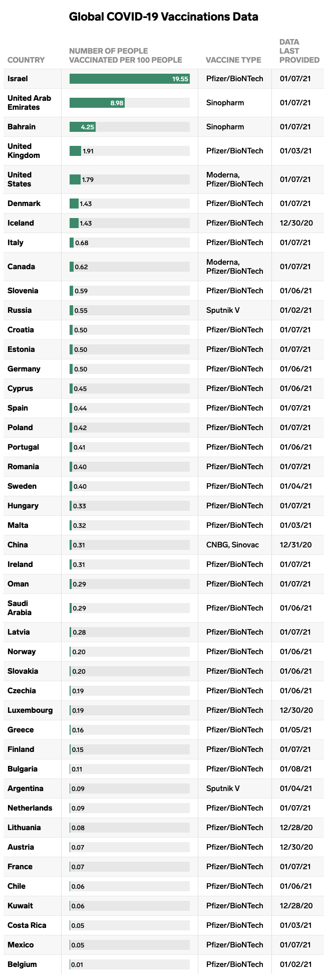Click the Global COVID-19 Vaccinations Data title
Viewport: 332px width, 980px height.
coord(164,17)
